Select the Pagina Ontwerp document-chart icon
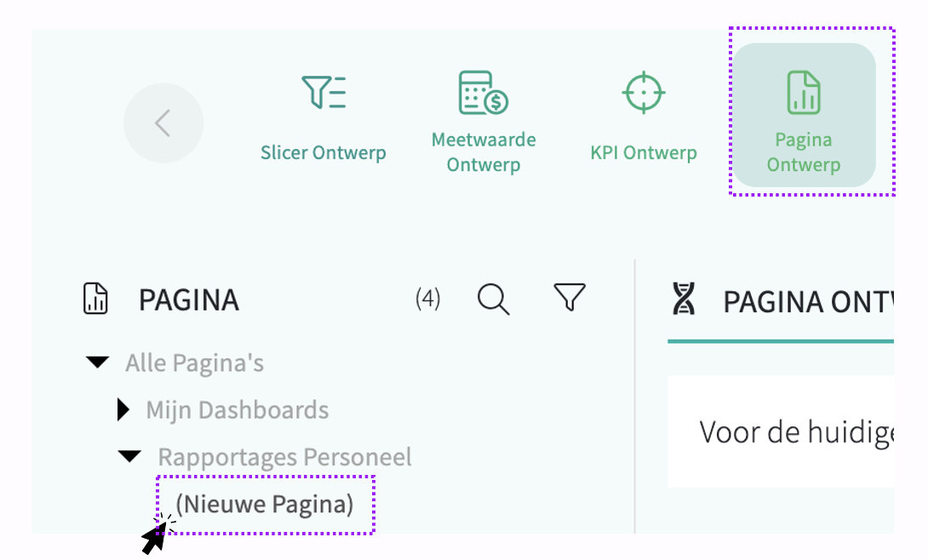This screenshot has width=928, height=560. pyautogui.click(x=803, y=92)
